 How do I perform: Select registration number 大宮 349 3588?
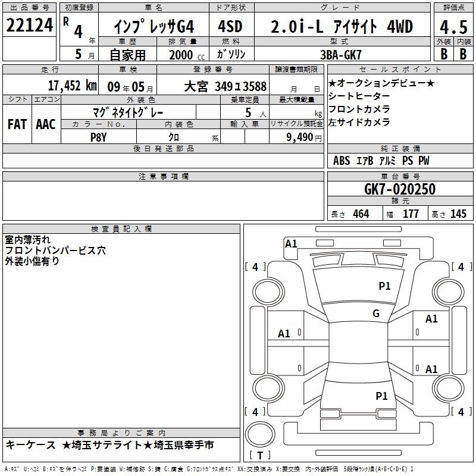click(x=226, y=86)
